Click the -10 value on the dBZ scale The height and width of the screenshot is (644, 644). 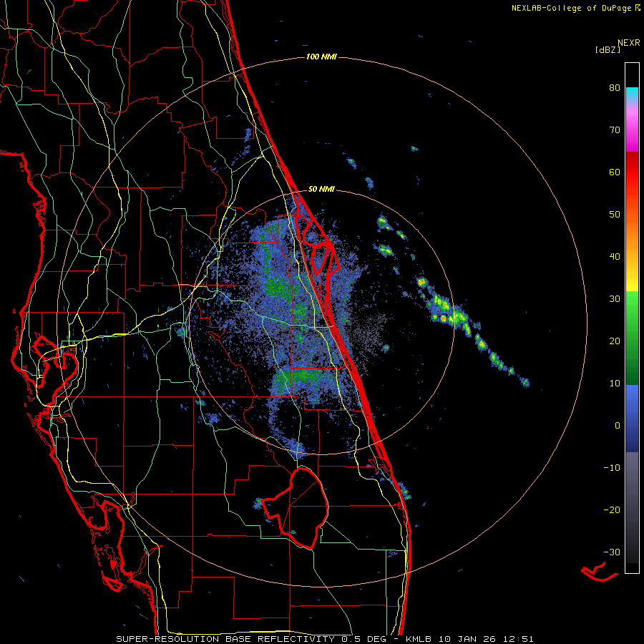[x=612, y=468]
